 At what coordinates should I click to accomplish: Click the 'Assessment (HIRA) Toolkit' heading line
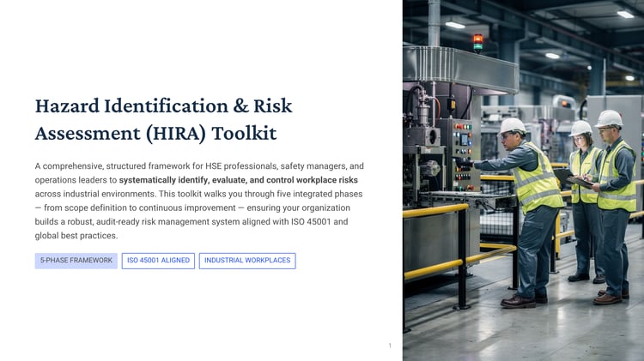click(155, 133)
